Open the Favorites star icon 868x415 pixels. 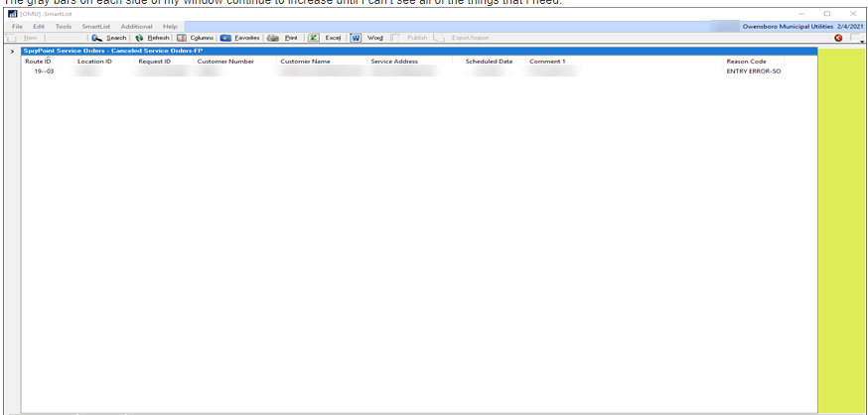pyautogui.click(x=225, y=38)
